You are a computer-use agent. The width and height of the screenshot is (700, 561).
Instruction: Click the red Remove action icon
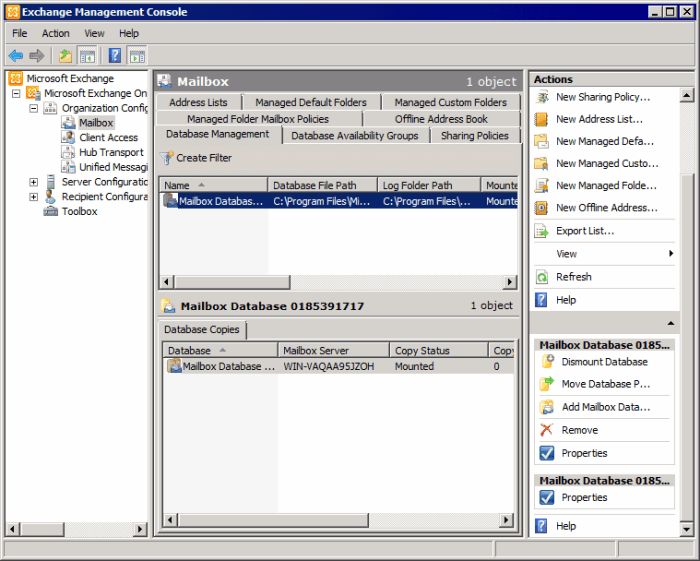pyautogui.click(x=545, y=430)
